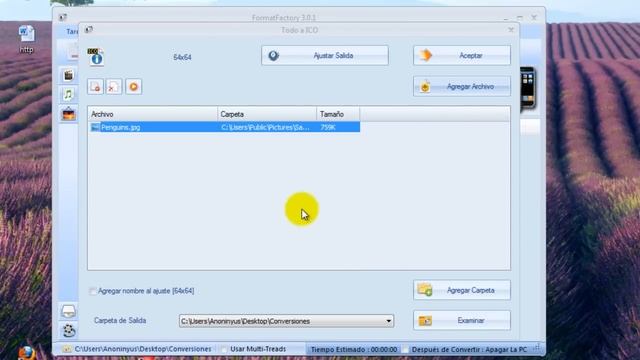This screenshot has height=360, width=640.
Task: Expand the Carpeta de Salida dropdown
Action: tap(389, 321)
